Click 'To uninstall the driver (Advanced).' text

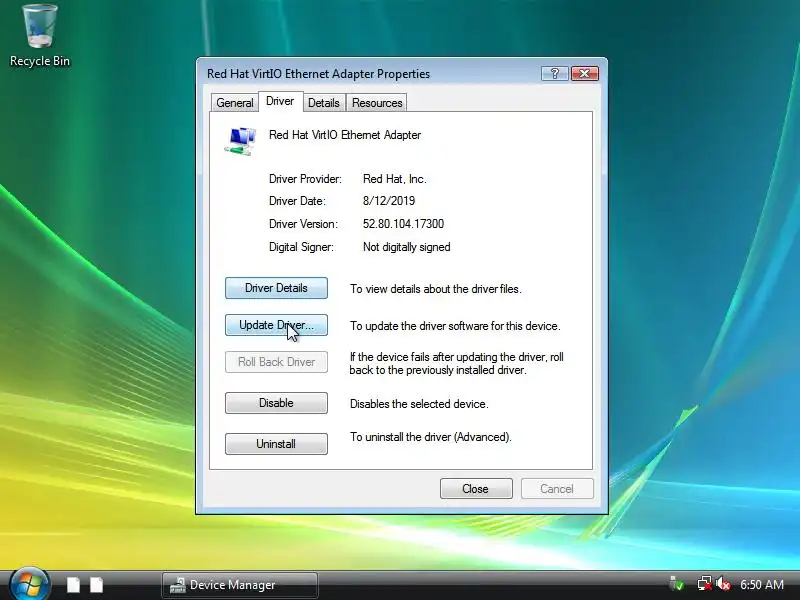(431, 437)
